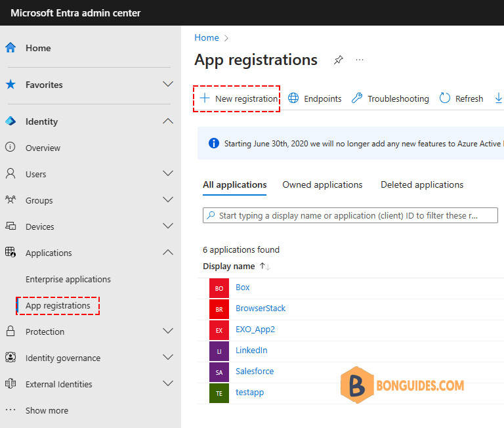Click the Show more ellipsis icon
The width and height of the screenshot is (504, 428).
[x=10, y=410]
